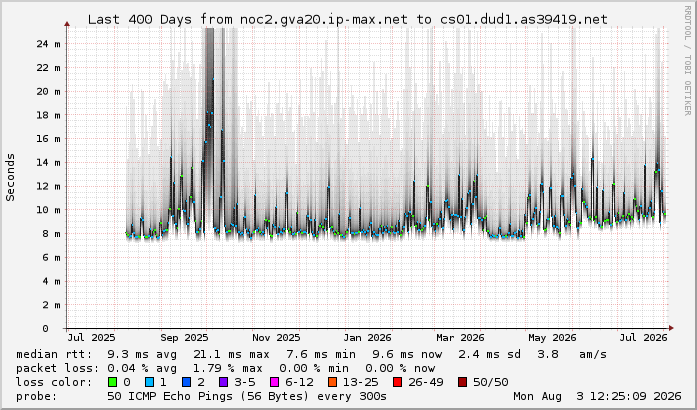Click the light blue loss swatch for 1

click(149, 382)
